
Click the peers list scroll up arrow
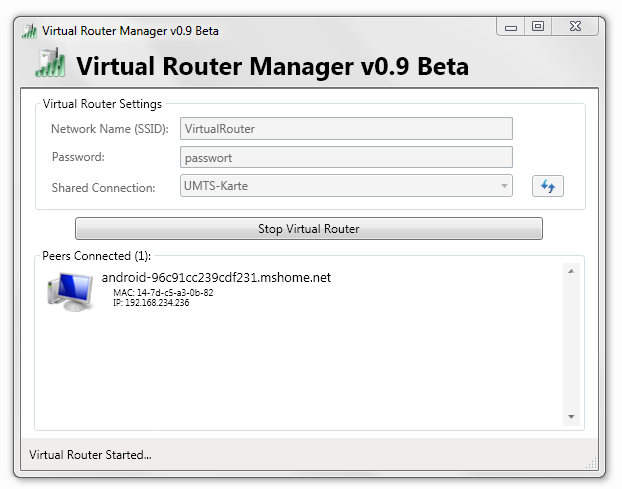click(x=571, y=271)
